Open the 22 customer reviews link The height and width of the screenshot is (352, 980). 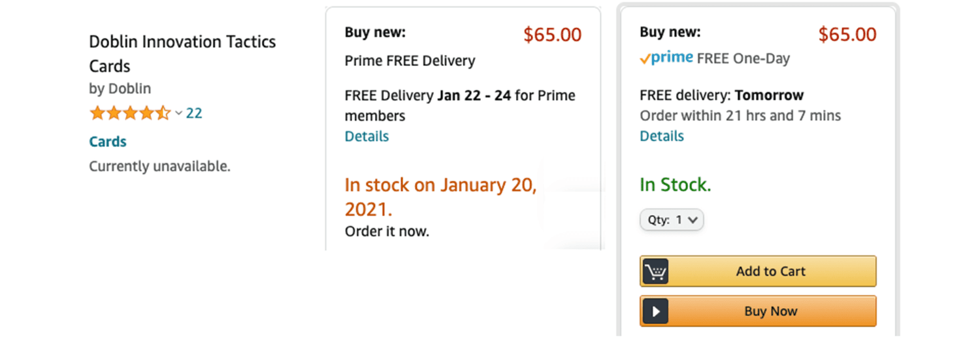click(194, 113)
